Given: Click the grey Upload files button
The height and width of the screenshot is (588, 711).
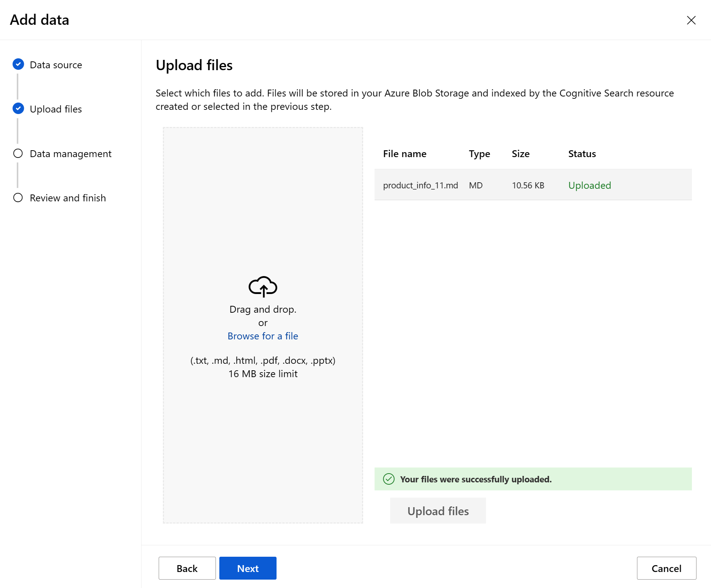Looking at the screenshot, I should pos(438,511).
